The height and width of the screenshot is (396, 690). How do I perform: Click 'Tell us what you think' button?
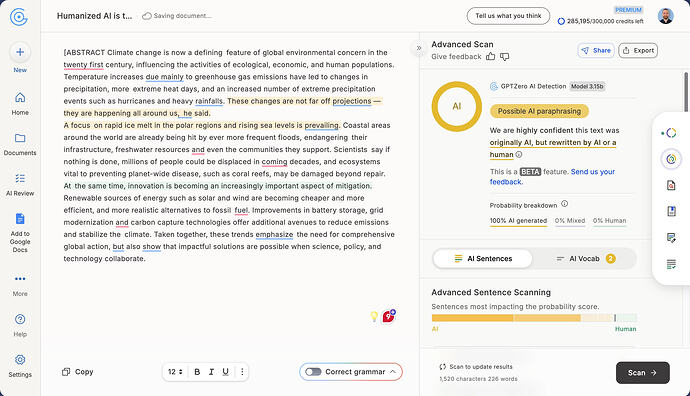(508, 16)
